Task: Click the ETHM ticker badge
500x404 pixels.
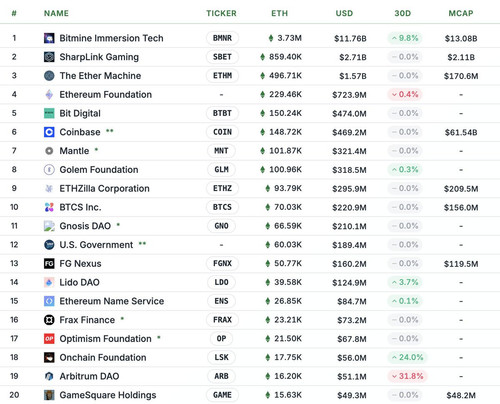Action: [222, 76]
